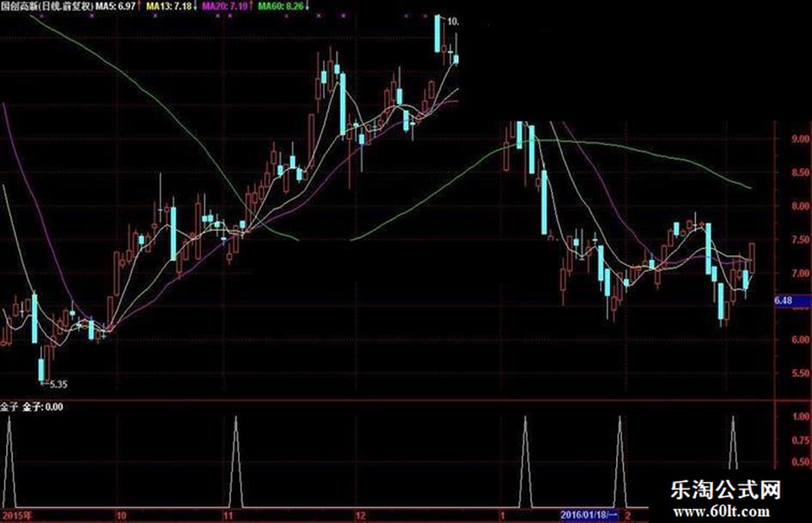Click the 2015年 date axis label
812x523 pixels.
coord(17,516)
